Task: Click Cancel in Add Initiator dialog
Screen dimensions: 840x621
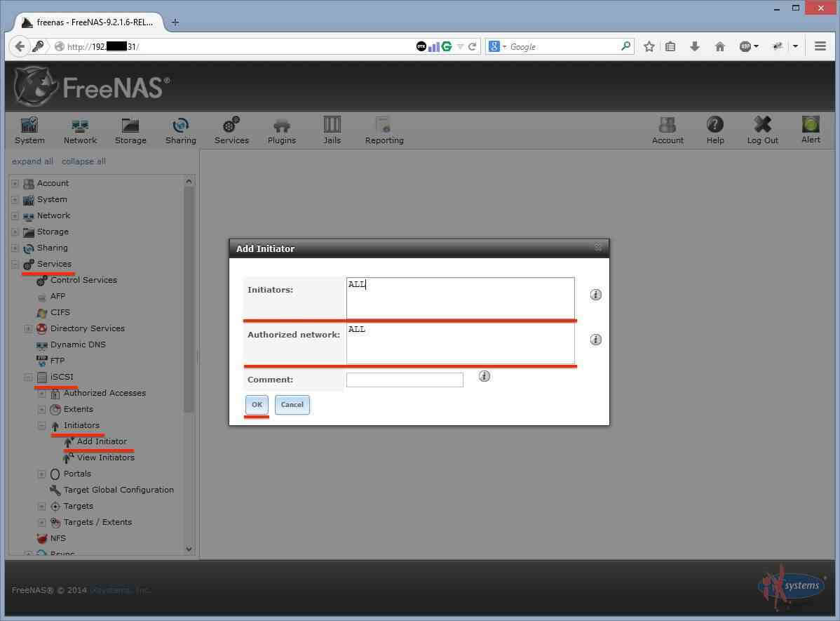Action: pyautogui.click(x=292, y=405)
